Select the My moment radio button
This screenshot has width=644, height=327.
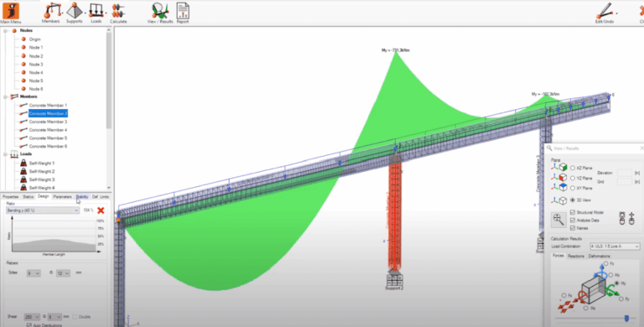[616, 283]
